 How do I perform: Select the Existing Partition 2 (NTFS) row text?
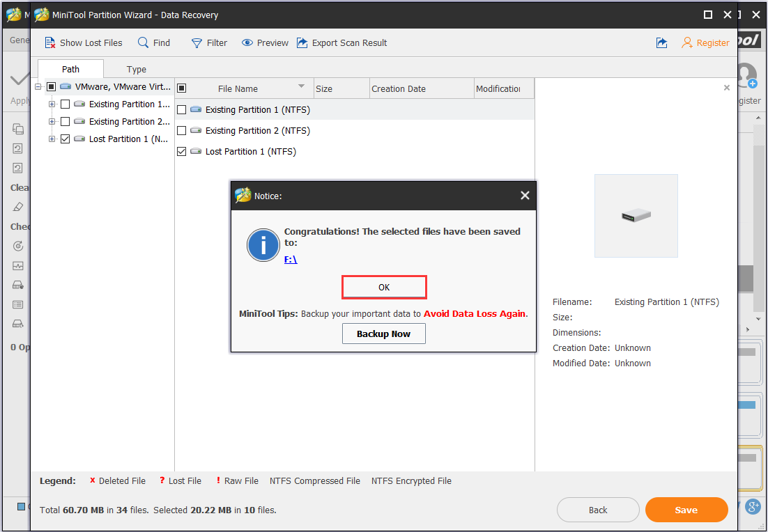click(x=258, y=131)
